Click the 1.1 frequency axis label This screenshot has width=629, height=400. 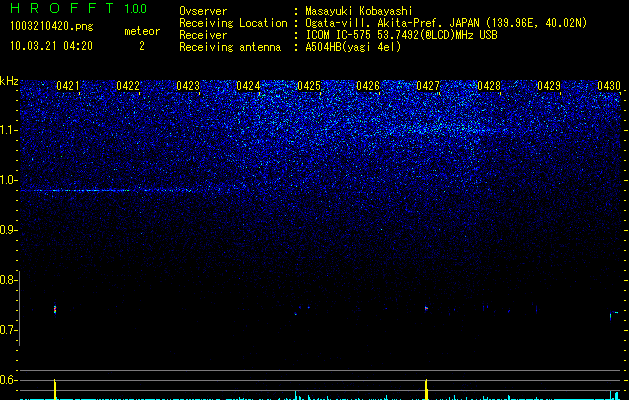click(x=8, y=130)
